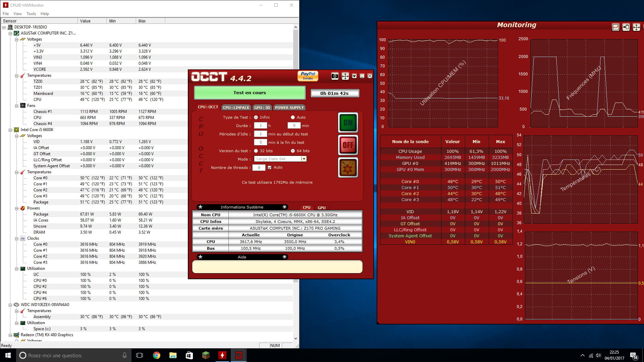Click the Durée hours input field
This screenshot has width=644, height=362.
tap(260, 126)
